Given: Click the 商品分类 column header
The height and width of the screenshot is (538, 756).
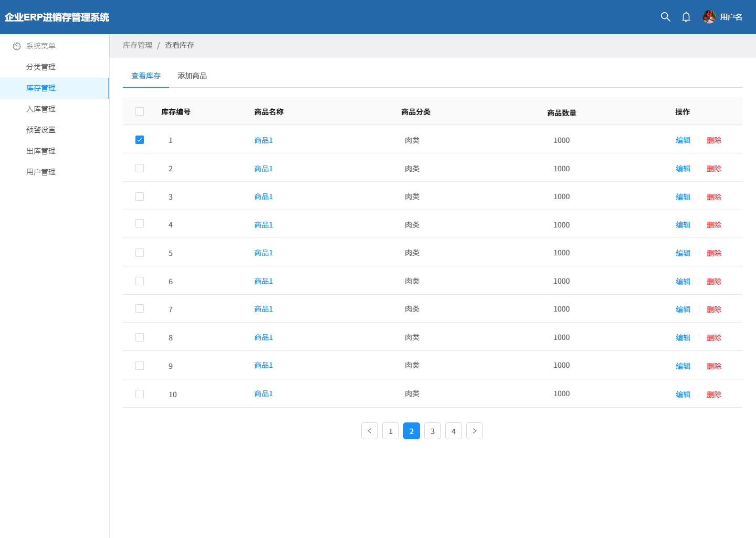Looking at the screenshot, I should click(416, 112).
